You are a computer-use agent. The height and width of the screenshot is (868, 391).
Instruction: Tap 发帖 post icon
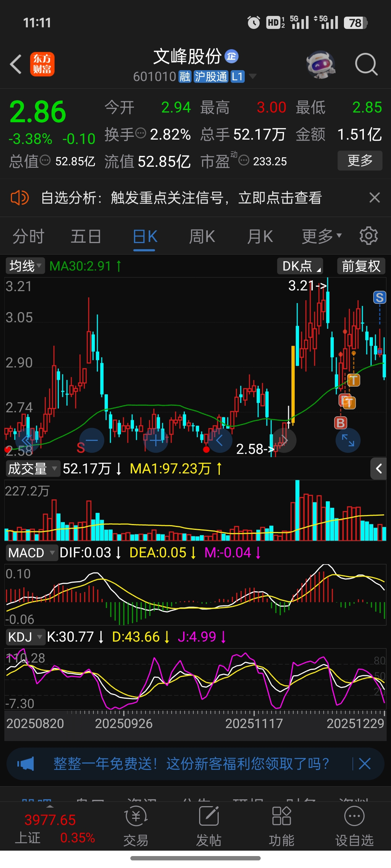[x=209, y=826]
